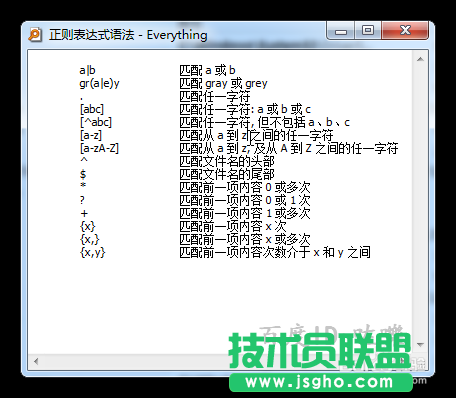Select the 'a|b' syntax text
The width and height of the screenshot is (456, 398).
point(87,70)
